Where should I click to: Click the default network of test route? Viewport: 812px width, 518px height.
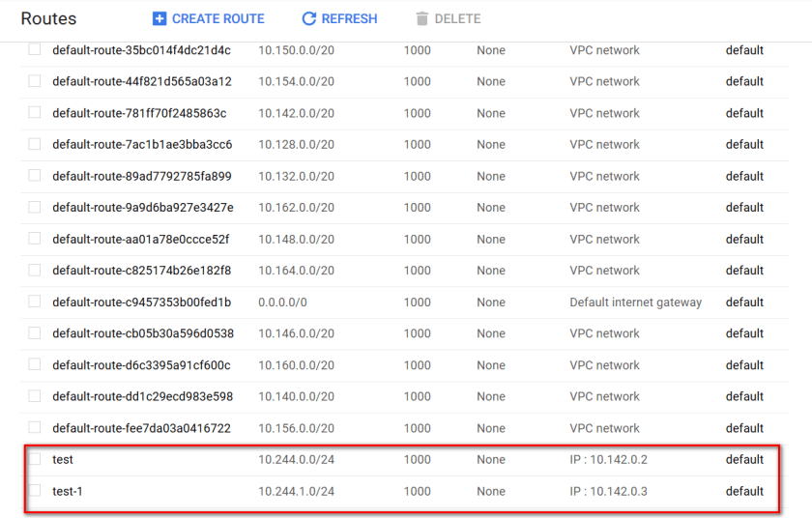pos(744,460)
